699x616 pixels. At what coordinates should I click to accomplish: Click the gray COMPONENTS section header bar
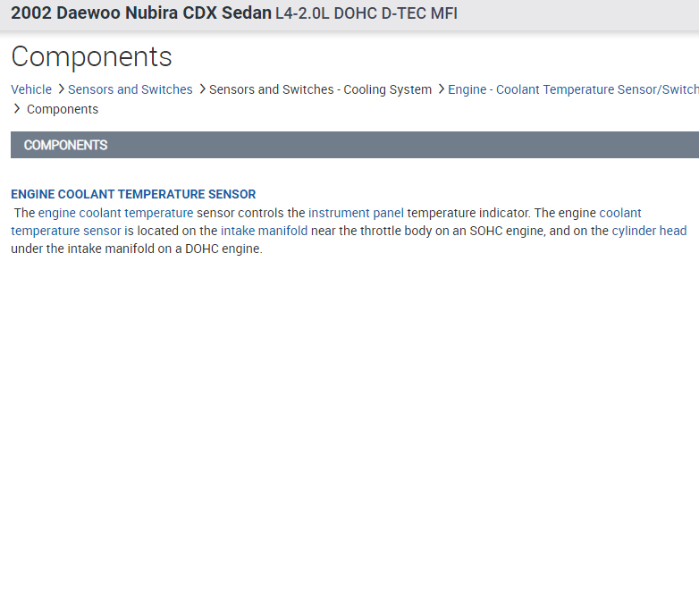point(355,145)
